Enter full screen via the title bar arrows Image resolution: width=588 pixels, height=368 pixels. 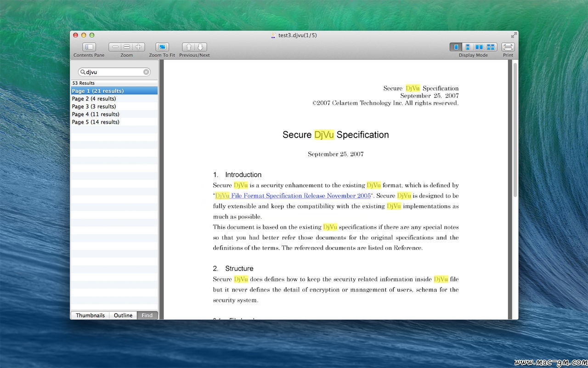[514, 35]
